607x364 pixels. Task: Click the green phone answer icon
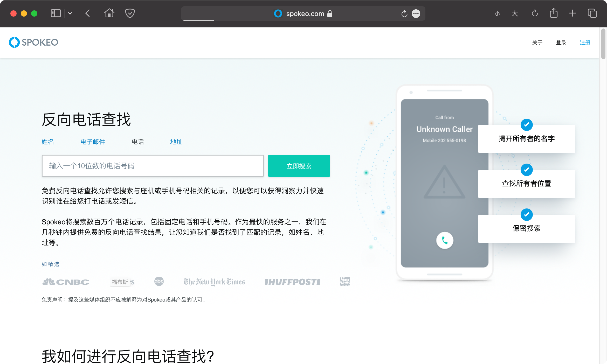click(445, 240)
